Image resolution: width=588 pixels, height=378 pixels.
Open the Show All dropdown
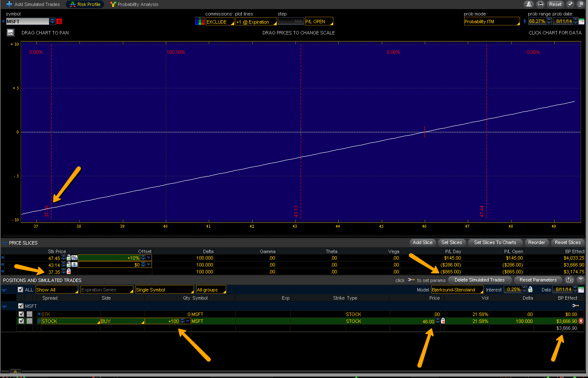click(x=56, y=290)
